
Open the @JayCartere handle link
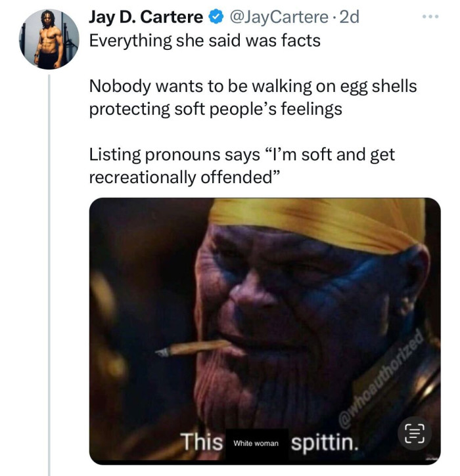[x=279, y=17]
